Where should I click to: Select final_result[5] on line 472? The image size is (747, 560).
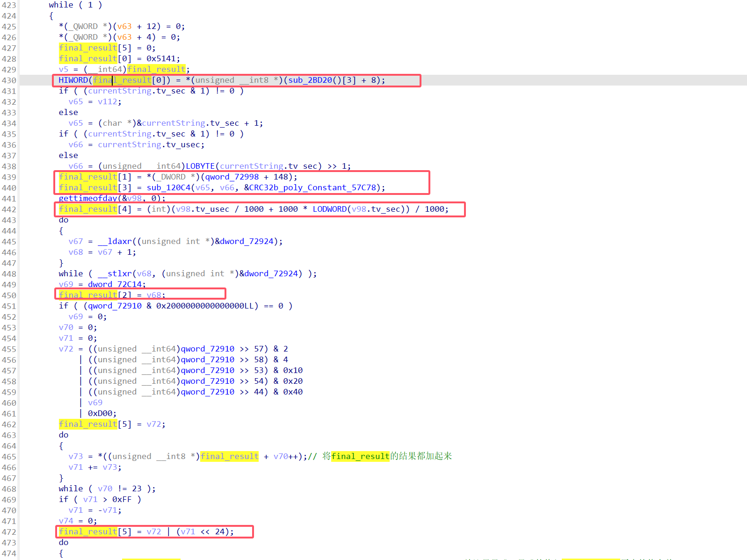(x=95, y=532)
